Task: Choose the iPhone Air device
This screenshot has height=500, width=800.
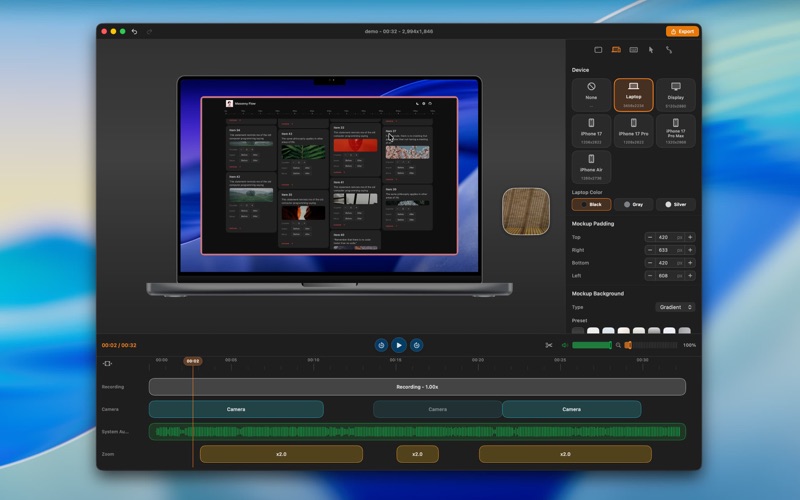Action: [591, 167]
